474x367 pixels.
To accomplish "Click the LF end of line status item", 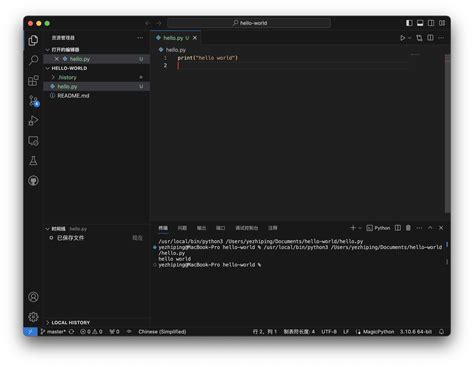I will coord(346,332).
